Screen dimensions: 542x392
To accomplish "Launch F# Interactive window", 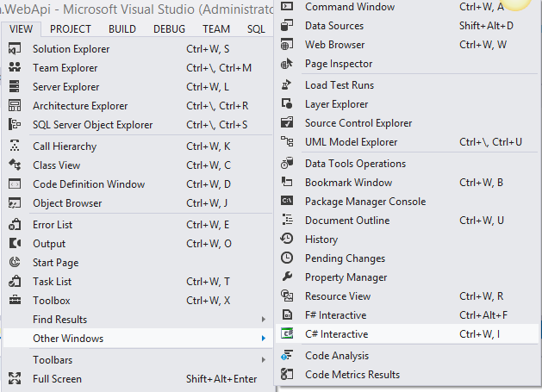I will click(x=408, y=315).
